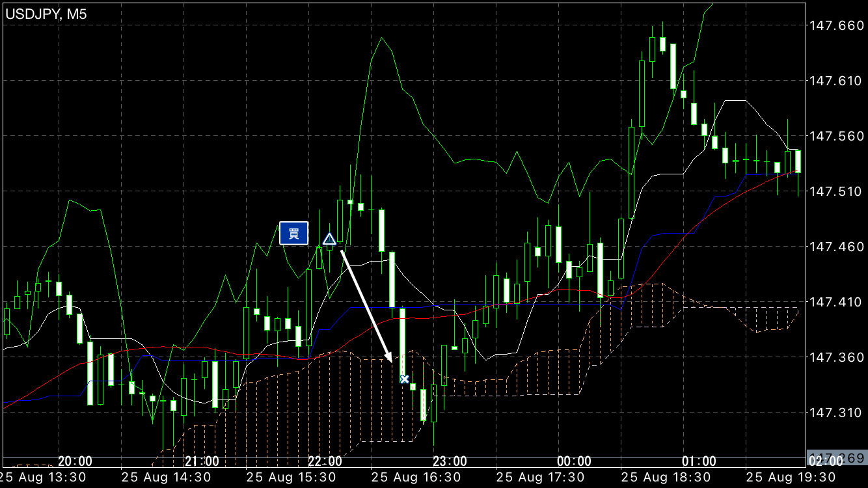This screenshot has height=488, width=868.
Task: Select the 147.660 price axis label
Action: pos(837,25)
